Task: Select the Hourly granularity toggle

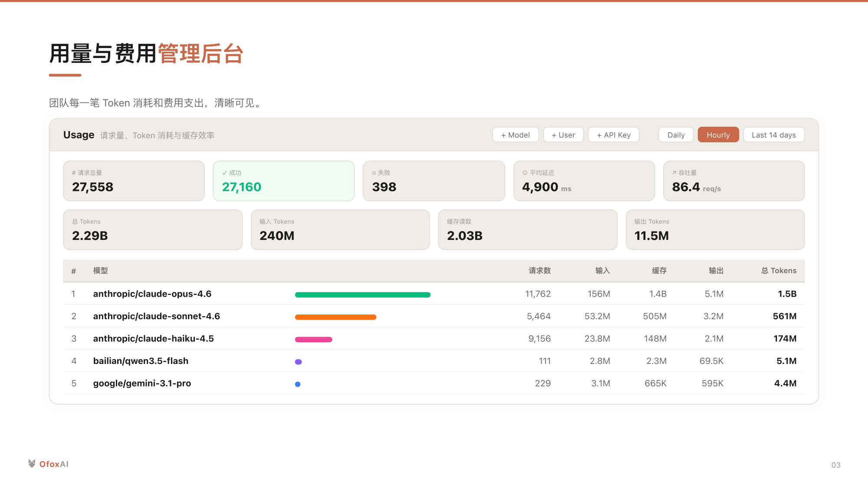Action: click(x=718, y=135)
